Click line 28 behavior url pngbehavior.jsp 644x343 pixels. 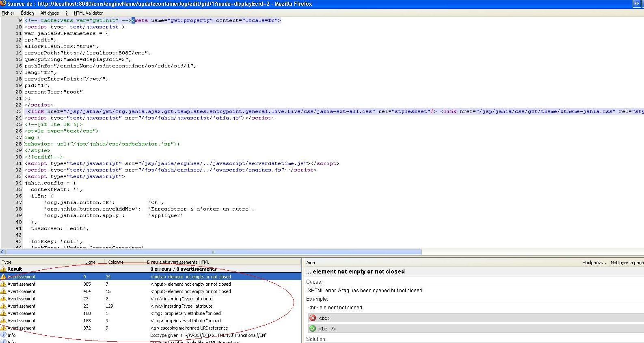tap(102, 144)
